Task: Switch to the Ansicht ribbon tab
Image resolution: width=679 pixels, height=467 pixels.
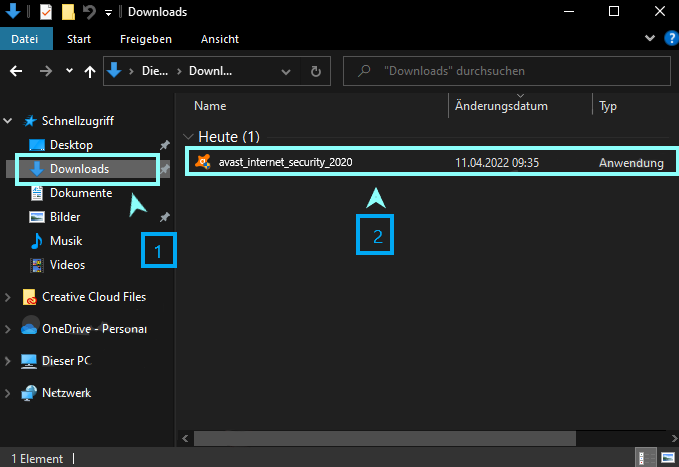Action: 220,39
